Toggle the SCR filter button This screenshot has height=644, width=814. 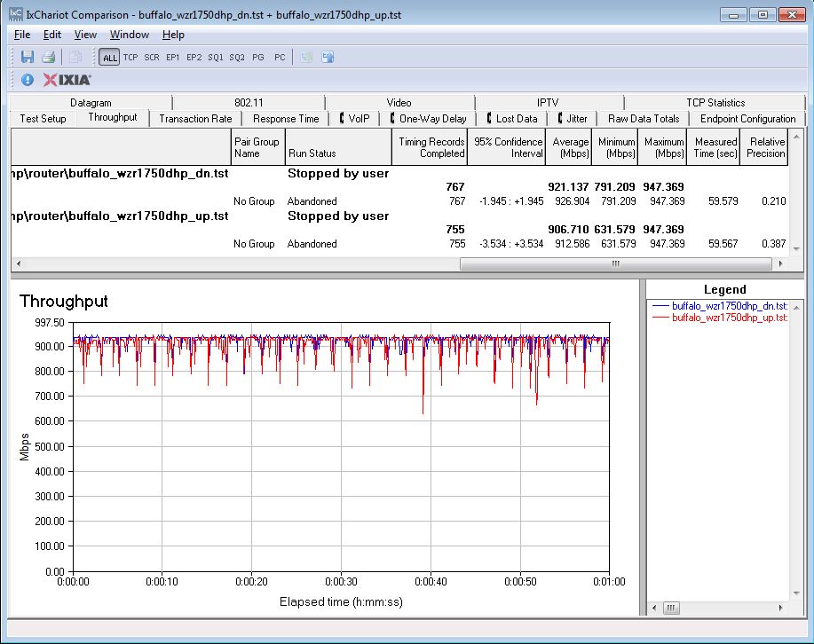pos(152,57)
